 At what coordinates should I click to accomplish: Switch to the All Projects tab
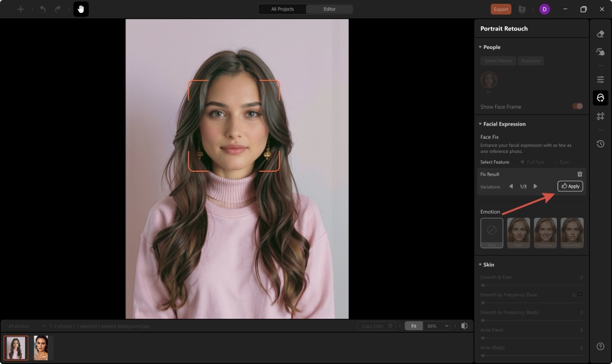pyautogui.click(x=282, y=9)
